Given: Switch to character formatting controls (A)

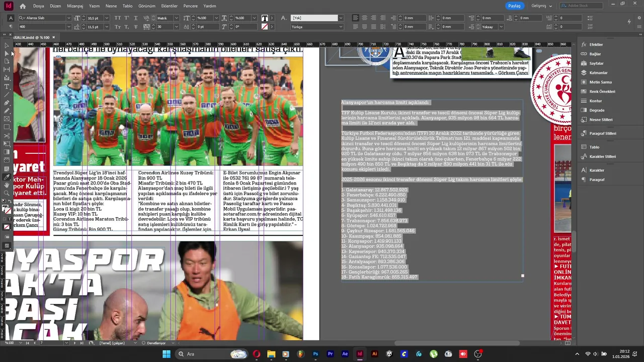Looking at the screenshot, I should [11, 18].
